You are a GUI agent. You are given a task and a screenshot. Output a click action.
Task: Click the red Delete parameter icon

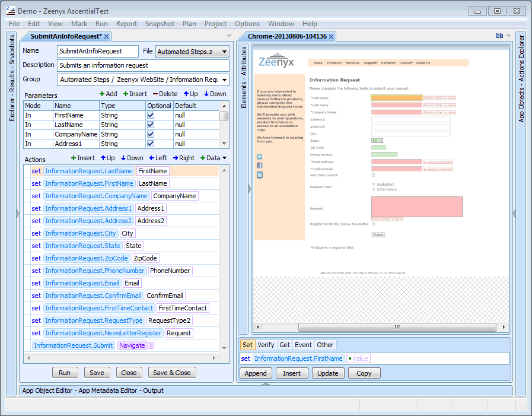pyautogui.click(x=155, y=94)
